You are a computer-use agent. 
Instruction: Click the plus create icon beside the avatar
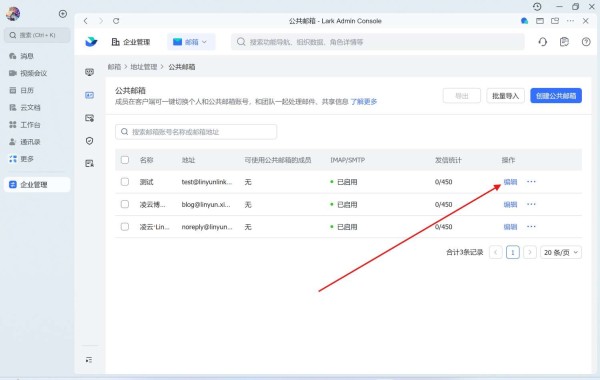click(x=63, y=14)
